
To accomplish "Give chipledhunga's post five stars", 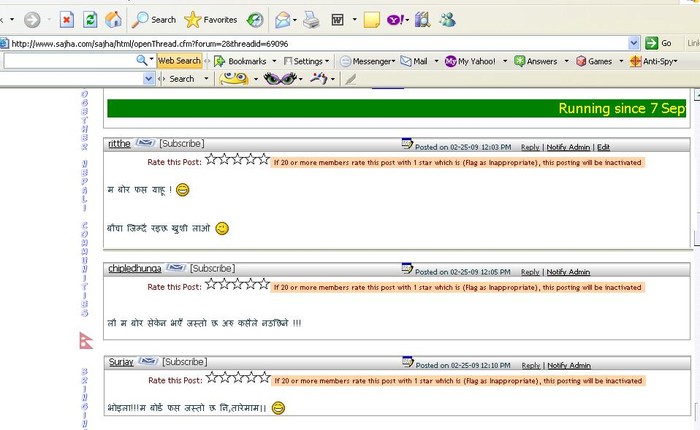I will (x=263, y=285).
